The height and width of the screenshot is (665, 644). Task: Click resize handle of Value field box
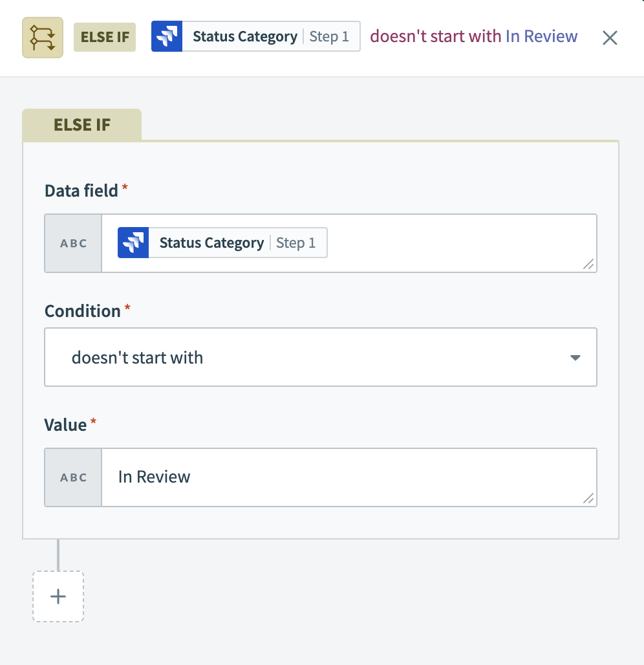tap(588, 498)
